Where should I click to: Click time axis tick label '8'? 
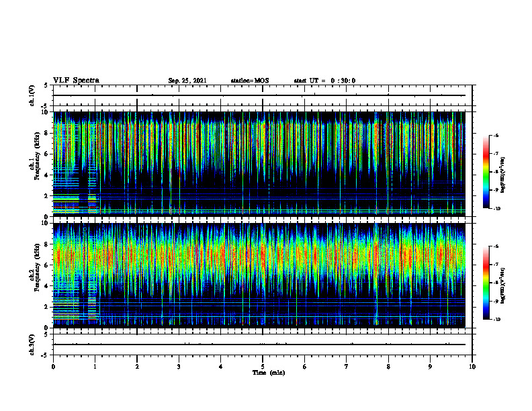coord(388,367)
